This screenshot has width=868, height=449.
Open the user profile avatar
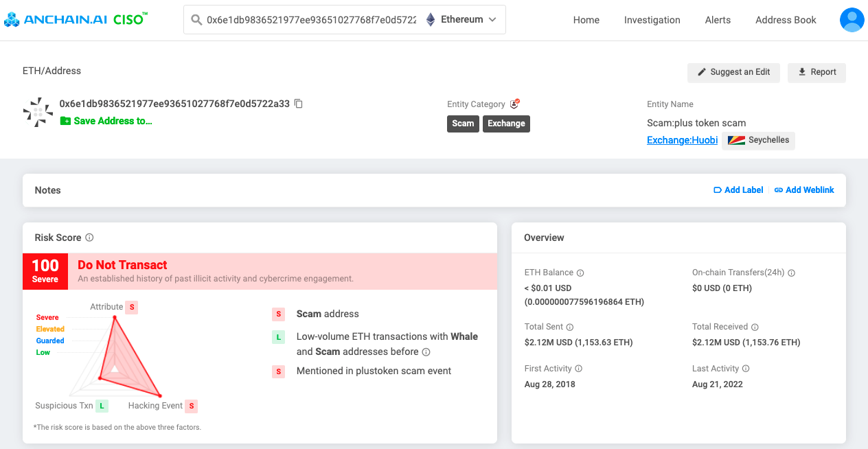coord(852,20)
